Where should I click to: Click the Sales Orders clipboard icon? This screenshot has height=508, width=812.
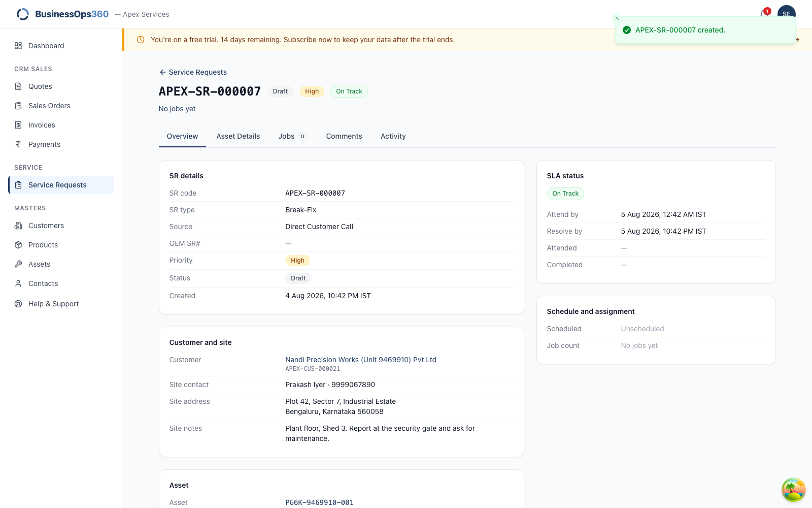pos(18,106)
